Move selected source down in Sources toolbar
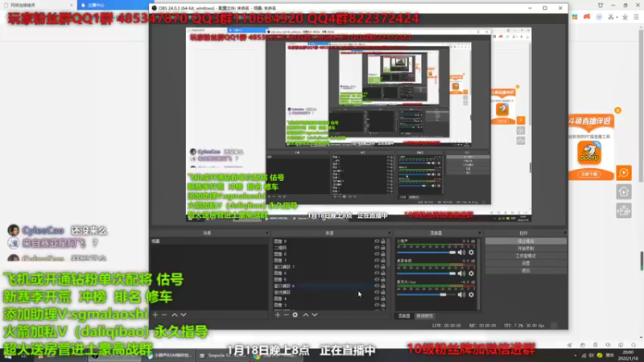 coord(315,315)
